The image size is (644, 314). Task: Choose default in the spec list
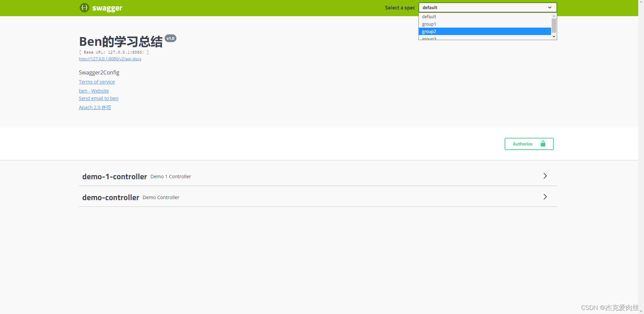click(x=485, y=17)
